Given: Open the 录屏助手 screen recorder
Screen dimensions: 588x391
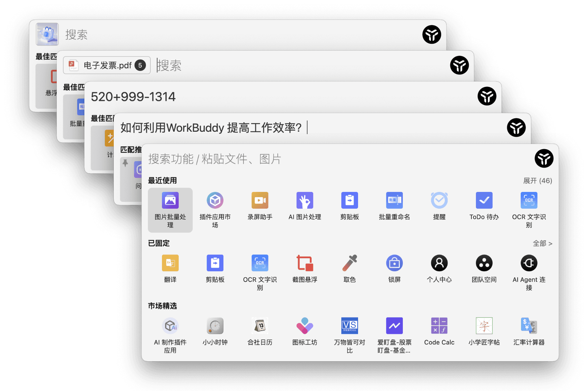Looking at the screenshot, I should (260, 206).
